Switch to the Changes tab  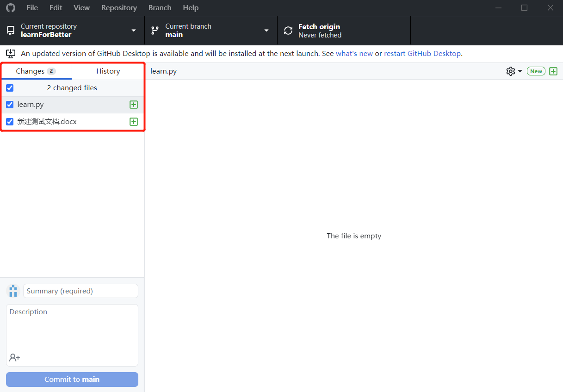tap(36, 71)
